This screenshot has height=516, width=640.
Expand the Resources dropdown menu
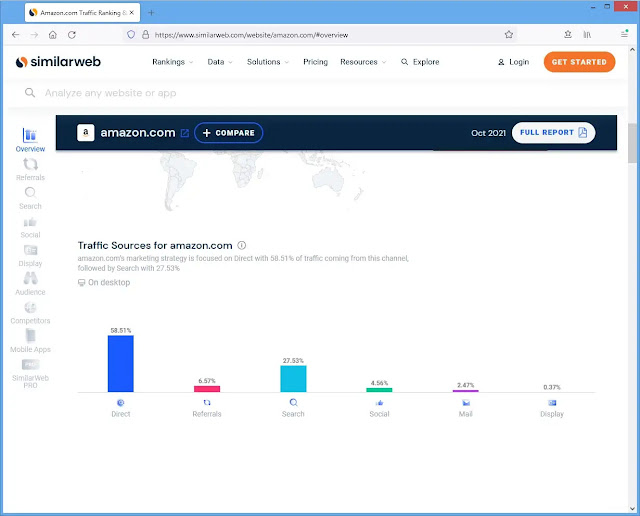(x=363, y=62)
